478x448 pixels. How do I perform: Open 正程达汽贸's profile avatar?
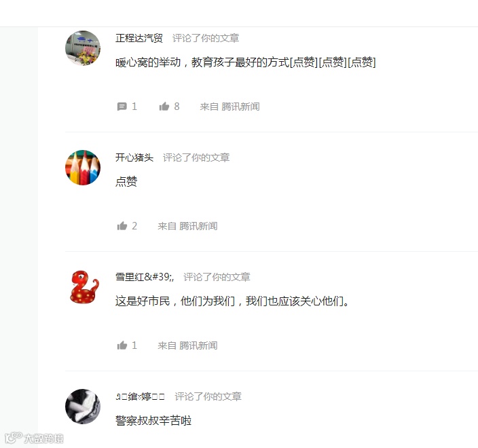pyautogui.click(x=83, y=48)
